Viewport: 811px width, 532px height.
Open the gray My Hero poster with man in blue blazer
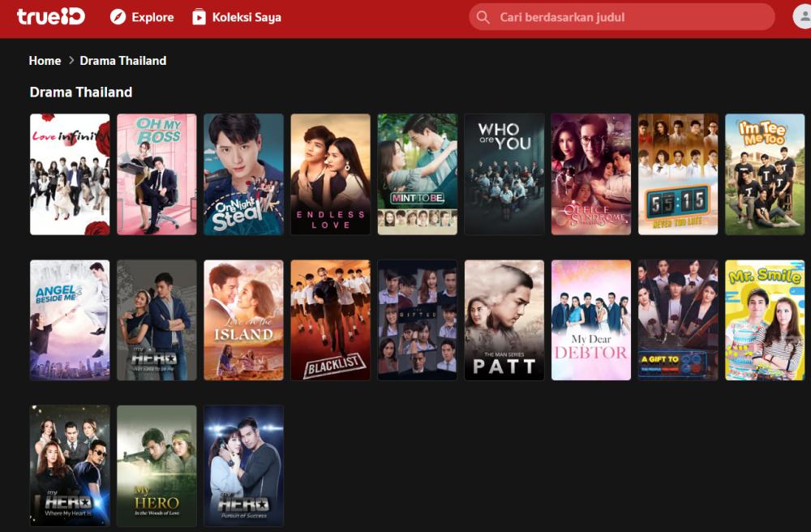[157, 320]
